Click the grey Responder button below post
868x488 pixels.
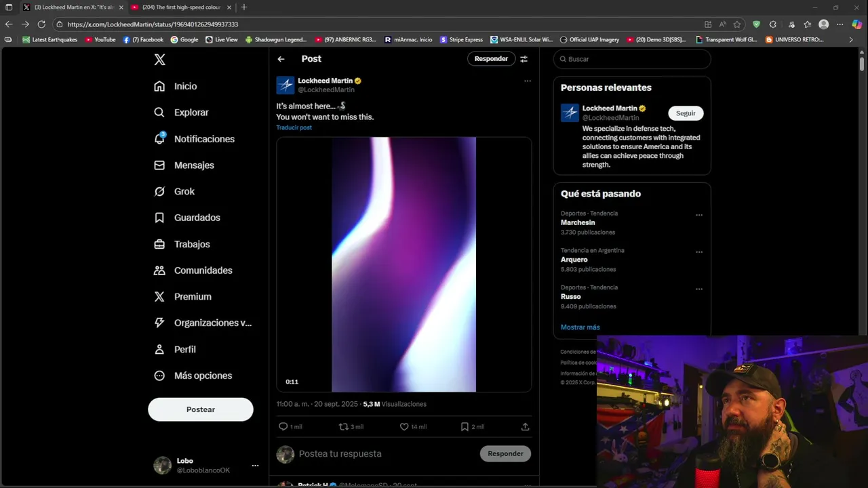(505, 453)
